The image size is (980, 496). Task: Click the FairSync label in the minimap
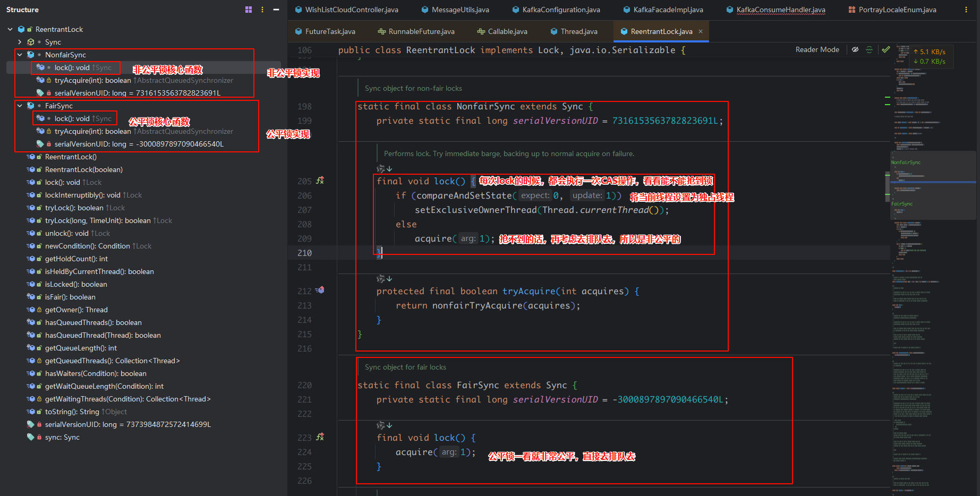pos(902,204)
